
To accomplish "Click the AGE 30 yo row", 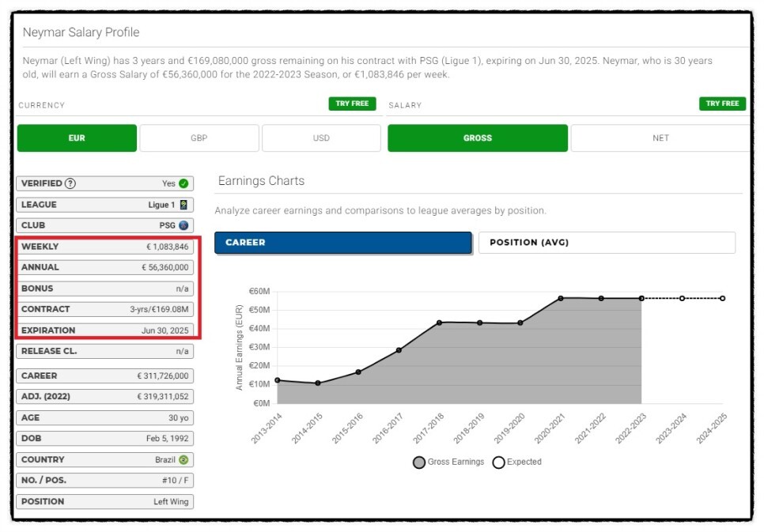I will coord(104,418).
